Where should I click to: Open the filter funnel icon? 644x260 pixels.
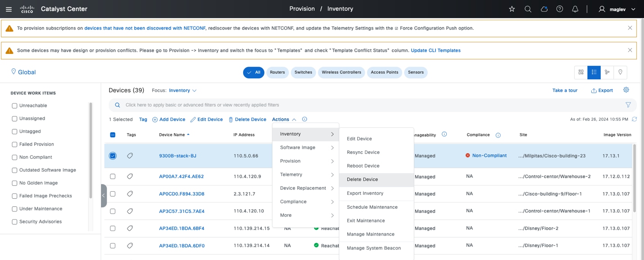pyautogui.click(x=628, y=105)
